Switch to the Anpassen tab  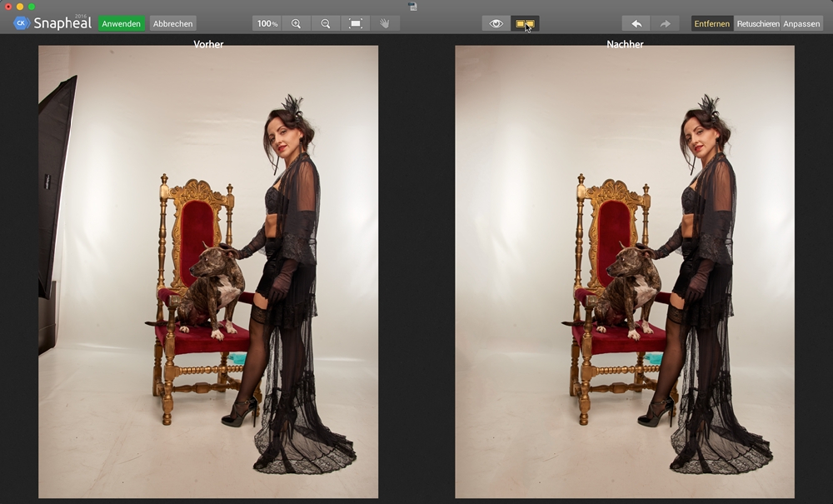[801, 23]
